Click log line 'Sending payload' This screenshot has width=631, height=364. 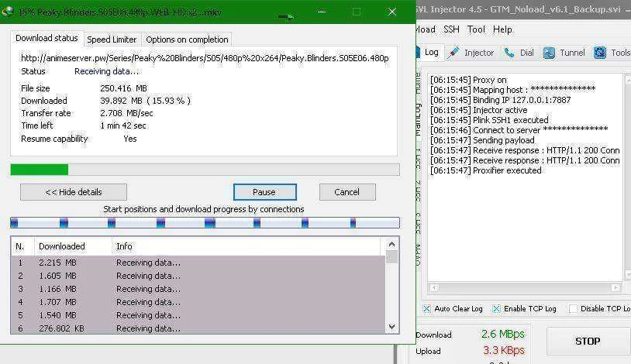click(482, 140)
